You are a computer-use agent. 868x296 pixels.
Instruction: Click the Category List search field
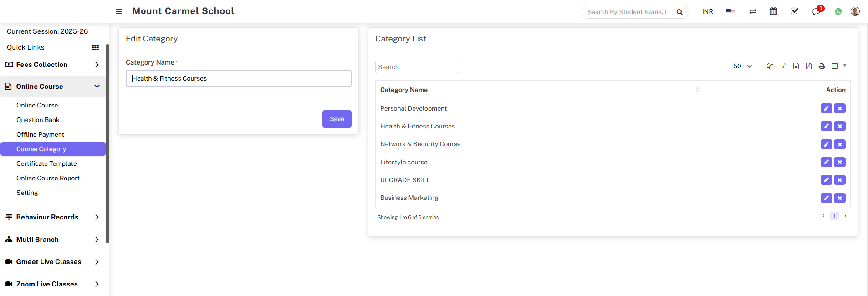(417, 67)
